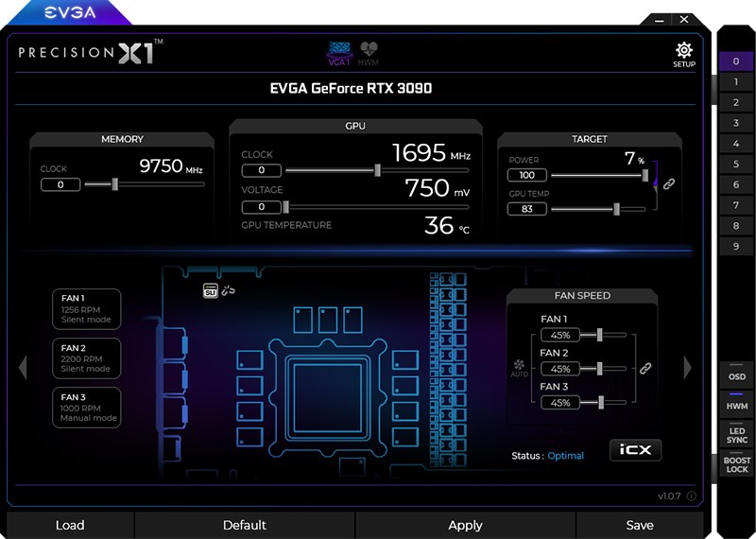Enable AUTO fan mode icon
Image resolution: width=756 pixels, height=539 pixels.
[519, 368]
